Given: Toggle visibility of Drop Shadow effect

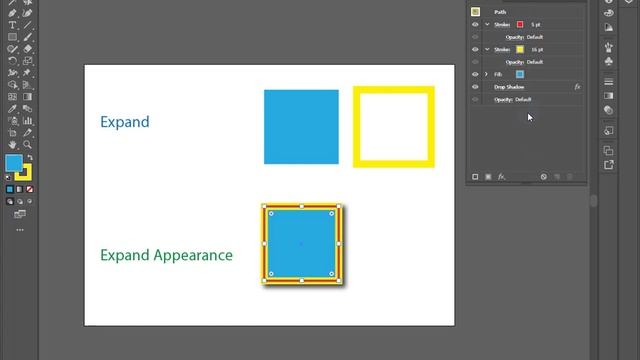Looking at the screenshot, I should [x=475, y=87].
